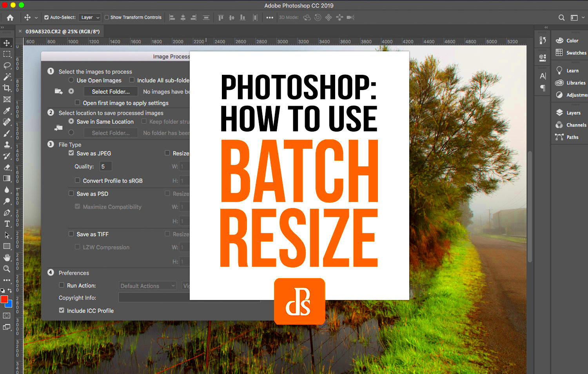
Task: Open the search magnifier icon
Action: pyautogui.click(x=561, y=18)
